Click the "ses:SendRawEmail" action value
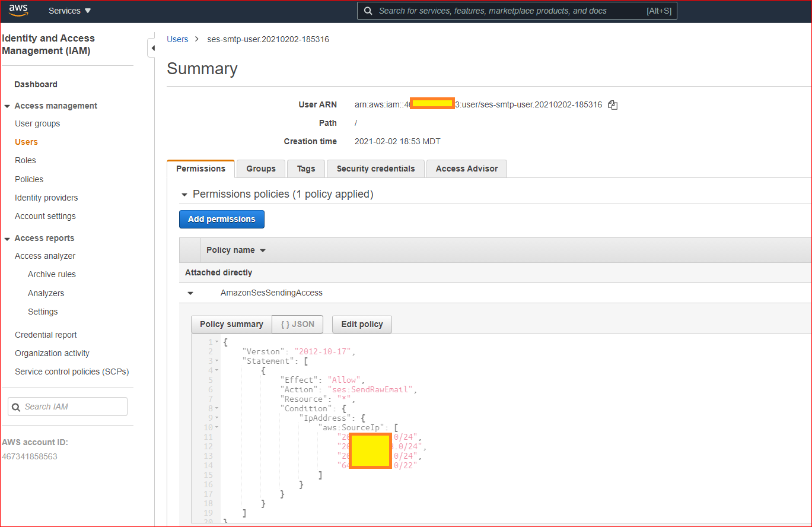This screenshot has height=527, width=812. coord(370,389)
